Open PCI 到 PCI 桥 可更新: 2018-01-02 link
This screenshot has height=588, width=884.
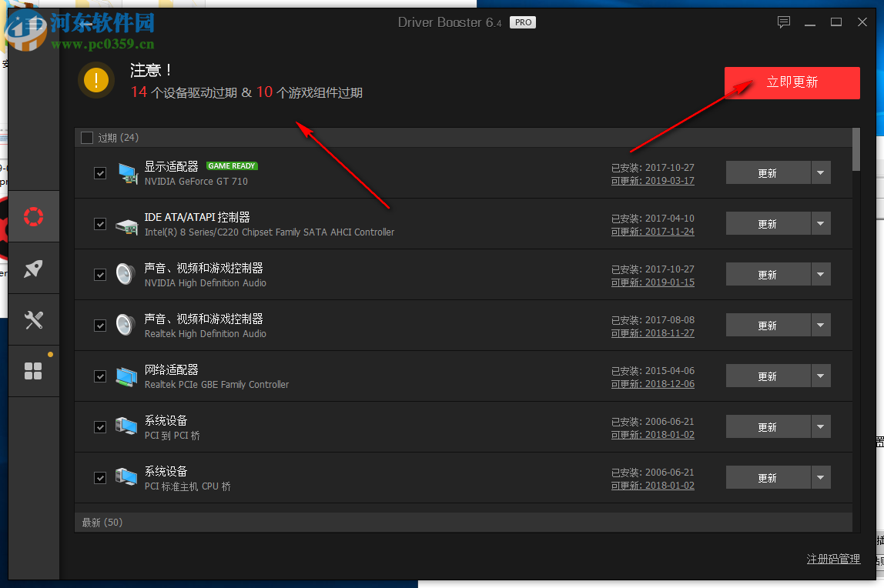coord(653,435)
